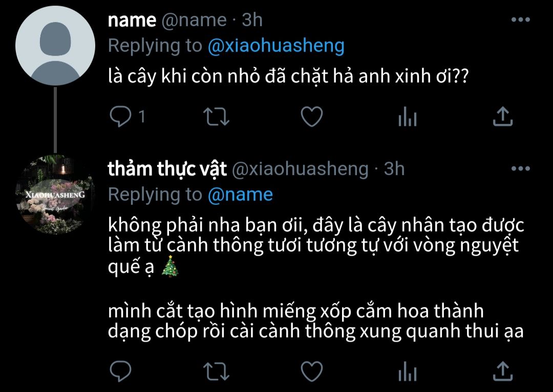Image resolution: width=553 pixels, height=392 pixels.
Task: Like the reply by thảm thực vật
Action: (x=312, y=371)
